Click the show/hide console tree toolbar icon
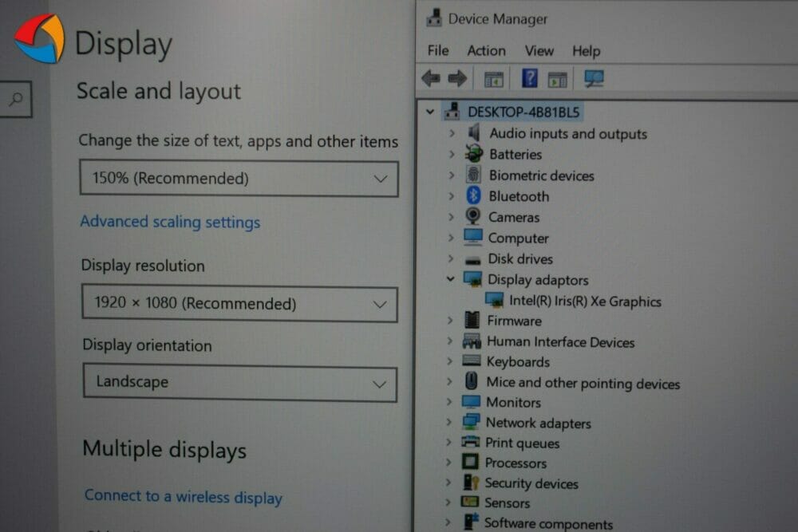 tap(494, 79)
